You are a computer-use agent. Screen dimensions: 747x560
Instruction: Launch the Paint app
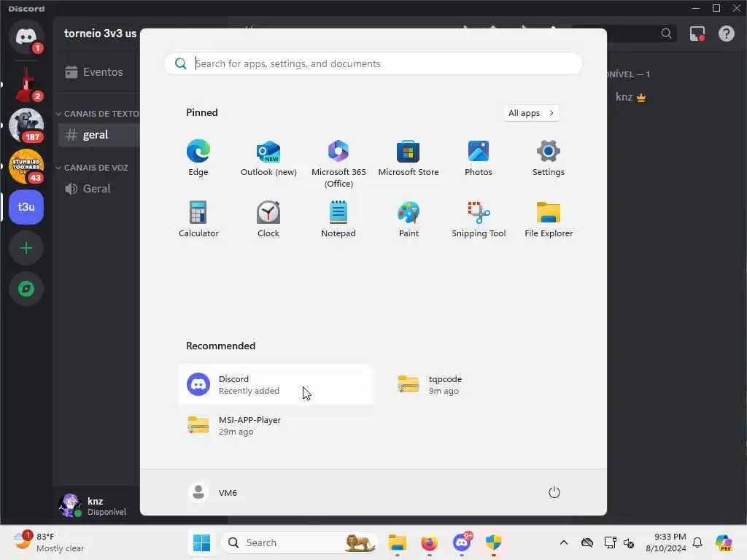[x=409, y=219]
